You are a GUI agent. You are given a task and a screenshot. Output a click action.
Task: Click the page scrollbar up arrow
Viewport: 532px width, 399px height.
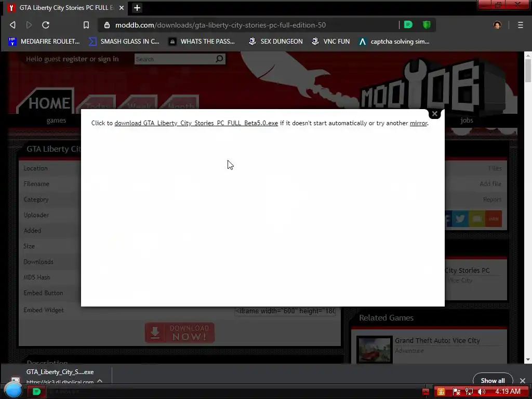528,55
